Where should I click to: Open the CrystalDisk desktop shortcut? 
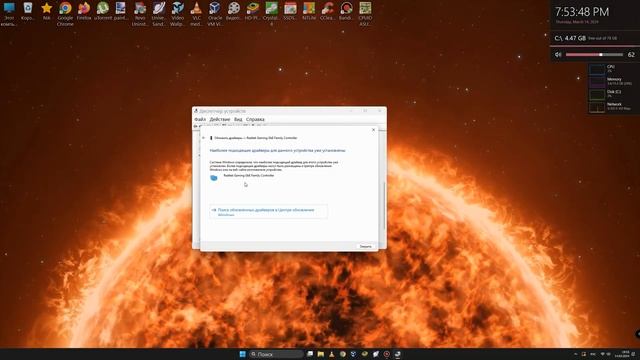click(271, 13)
